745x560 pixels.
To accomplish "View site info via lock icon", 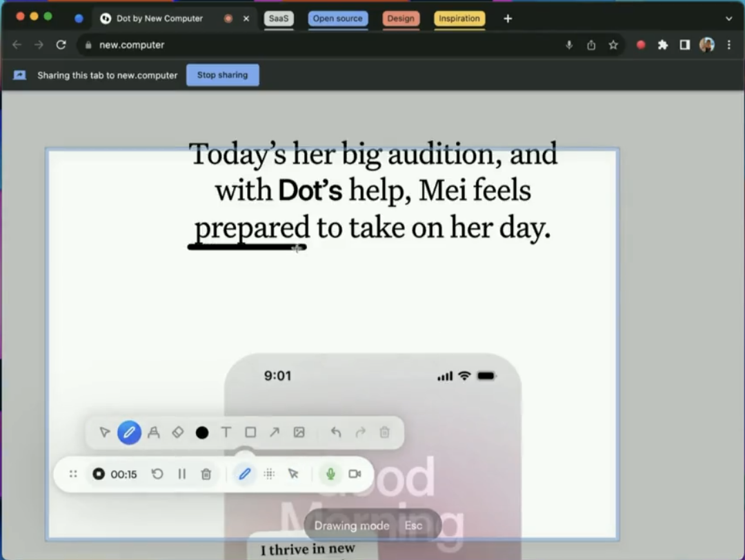I will point(88,45).
